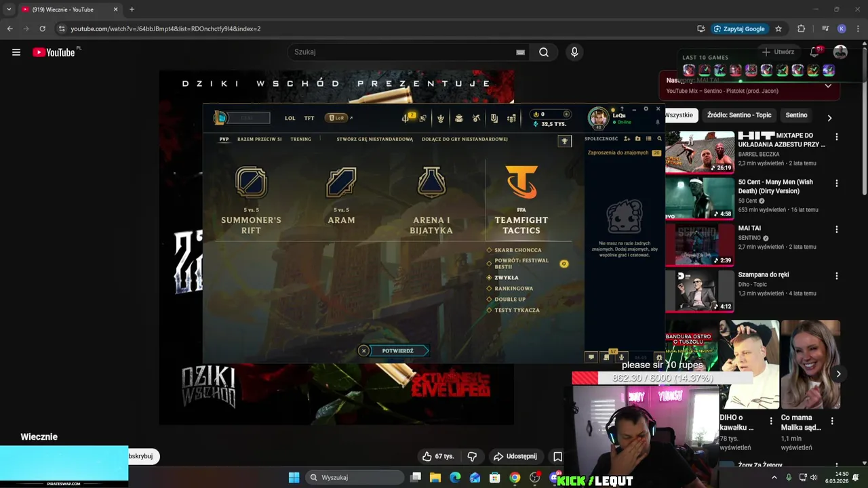The height and width of the screenshot is (488, 868).
Task: Select Summoner's Rift game mode
Action: pyautogui.click(x=251, y=201)
